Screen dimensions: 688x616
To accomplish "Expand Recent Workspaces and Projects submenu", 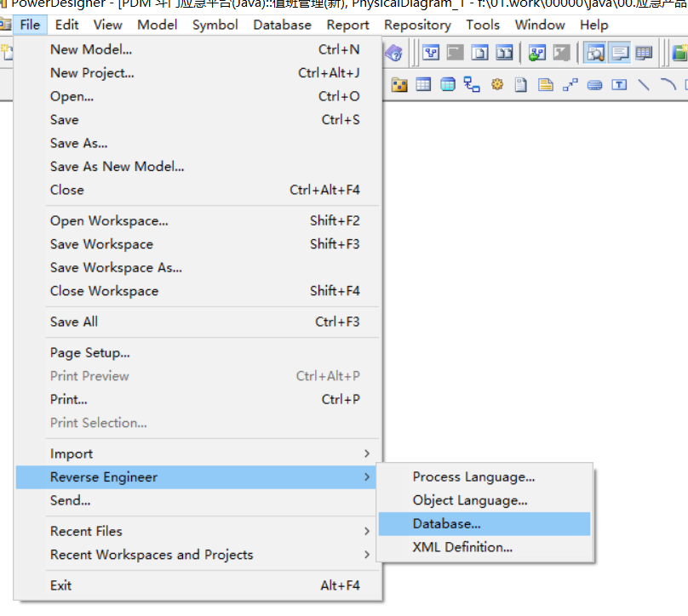I will [198, 555].
